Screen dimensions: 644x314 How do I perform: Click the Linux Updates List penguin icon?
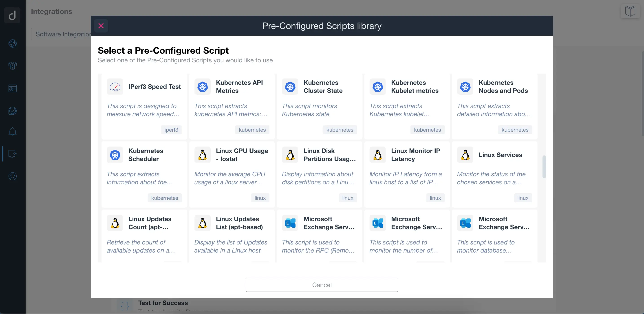click(203, 223)
